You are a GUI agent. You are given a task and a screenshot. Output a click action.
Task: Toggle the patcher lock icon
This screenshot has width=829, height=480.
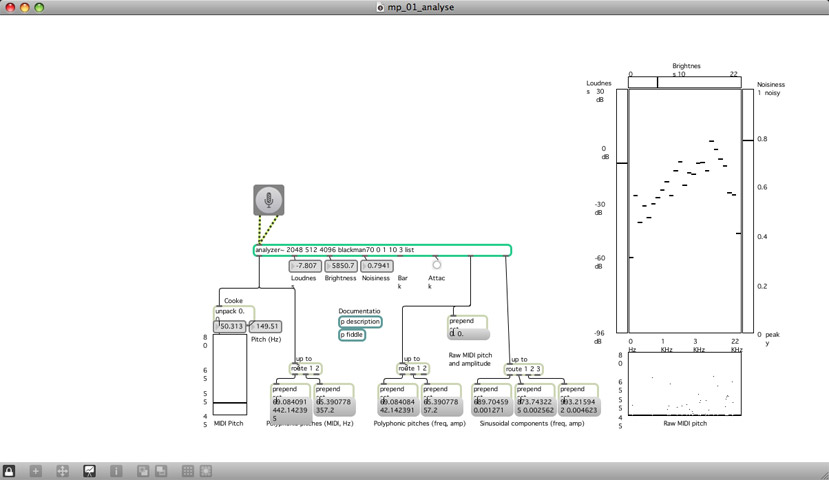tap(9, 470)
